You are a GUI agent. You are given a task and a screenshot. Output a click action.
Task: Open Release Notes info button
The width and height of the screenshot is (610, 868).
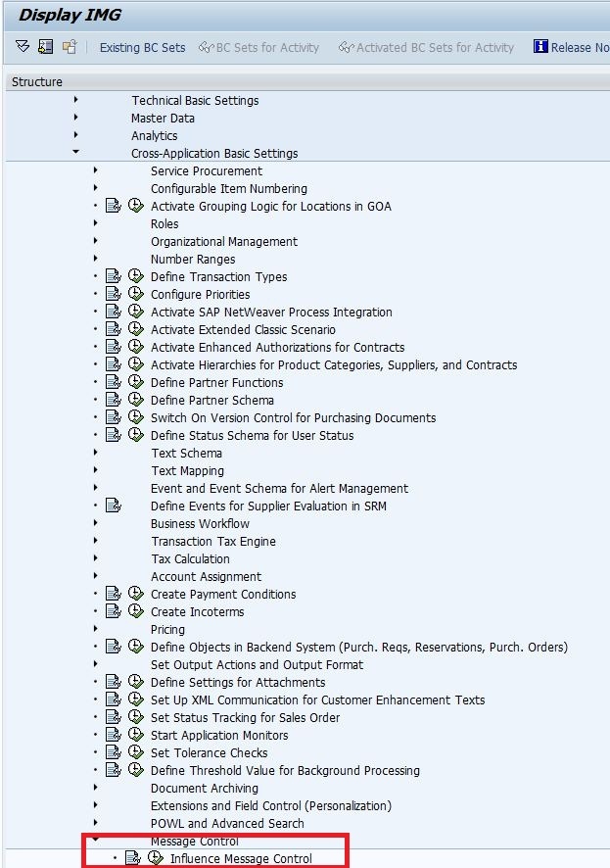[x=571, y=48]
